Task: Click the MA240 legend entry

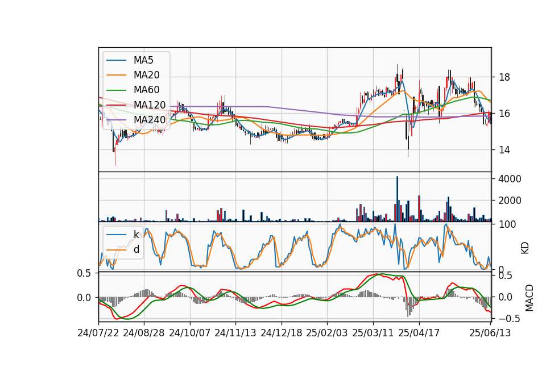Action: (x=135, y=120)
